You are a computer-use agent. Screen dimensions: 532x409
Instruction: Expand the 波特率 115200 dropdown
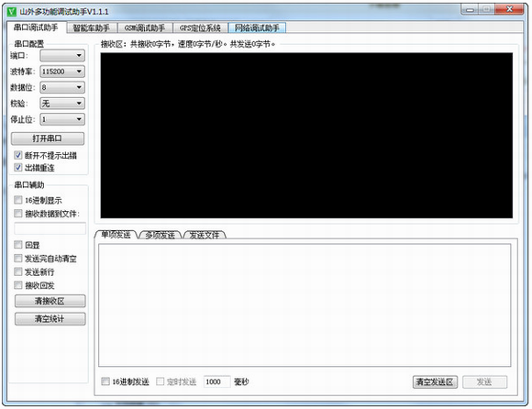coord(62,72)
